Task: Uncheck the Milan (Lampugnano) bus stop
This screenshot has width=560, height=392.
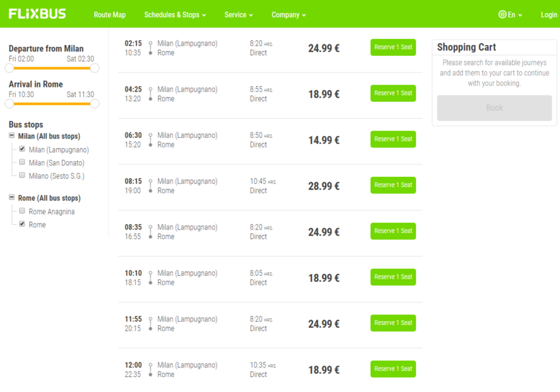Action: tap(23, 149)
